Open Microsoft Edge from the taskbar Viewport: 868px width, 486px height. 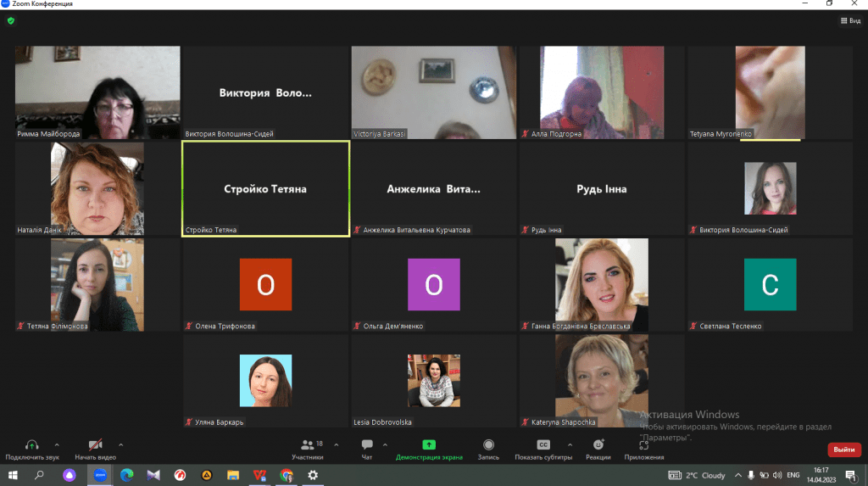tap(126, 475)
